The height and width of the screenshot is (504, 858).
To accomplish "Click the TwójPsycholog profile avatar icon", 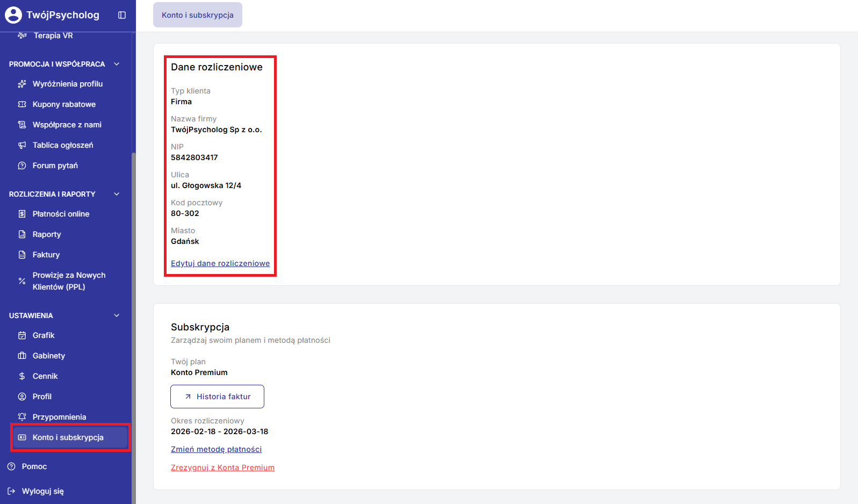I will [x=13, y=15].
